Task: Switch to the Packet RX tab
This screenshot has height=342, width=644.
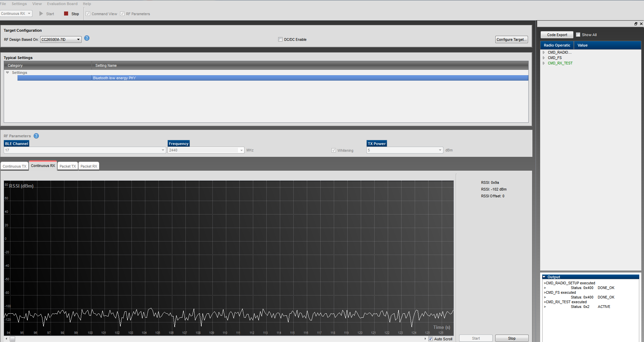Action: 89,166
